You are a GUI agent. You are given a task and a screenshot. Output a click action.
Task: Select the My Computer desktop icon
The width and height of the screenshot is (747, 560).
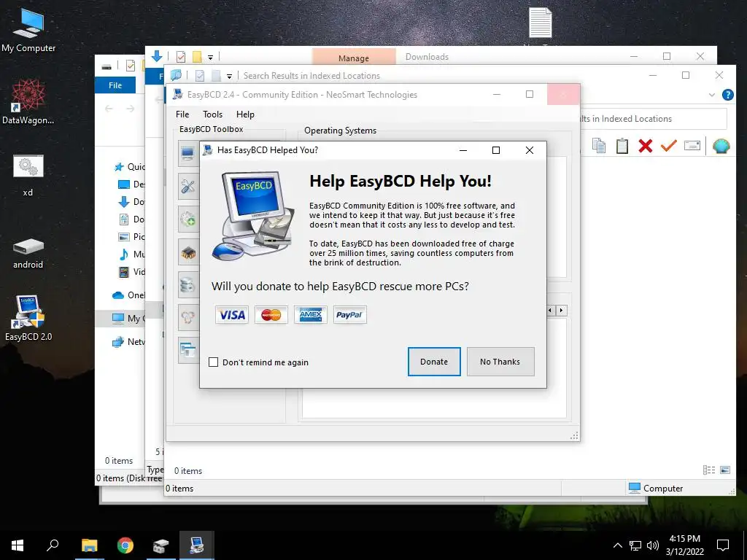(x=28, y=30)
